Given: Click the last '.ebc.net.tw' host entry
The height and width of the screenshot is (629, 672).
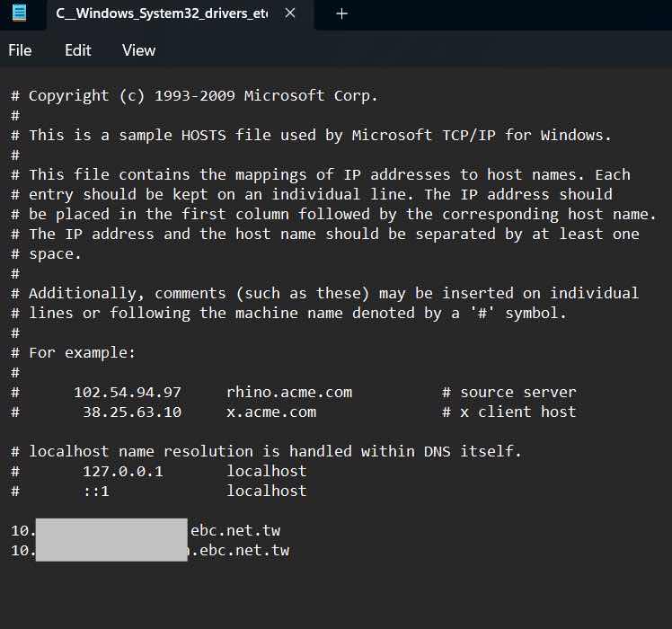Looking at the screenshot, I should click(240, 551).
